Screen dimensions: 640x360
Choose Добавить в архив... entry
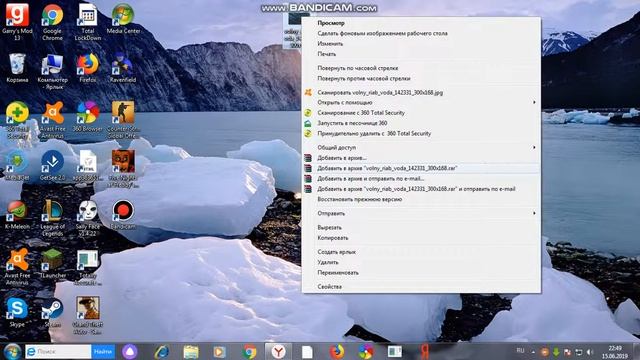click(x=421, y=158)
